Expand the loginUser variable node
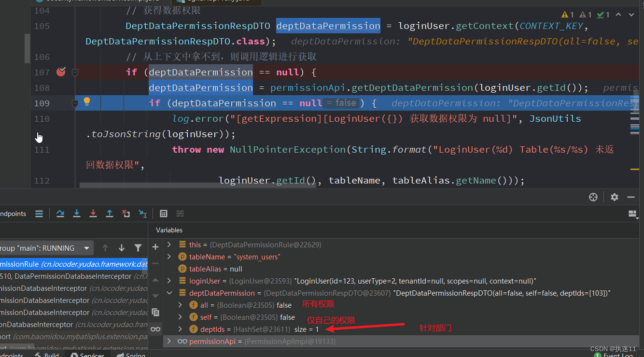 point(169,281)
